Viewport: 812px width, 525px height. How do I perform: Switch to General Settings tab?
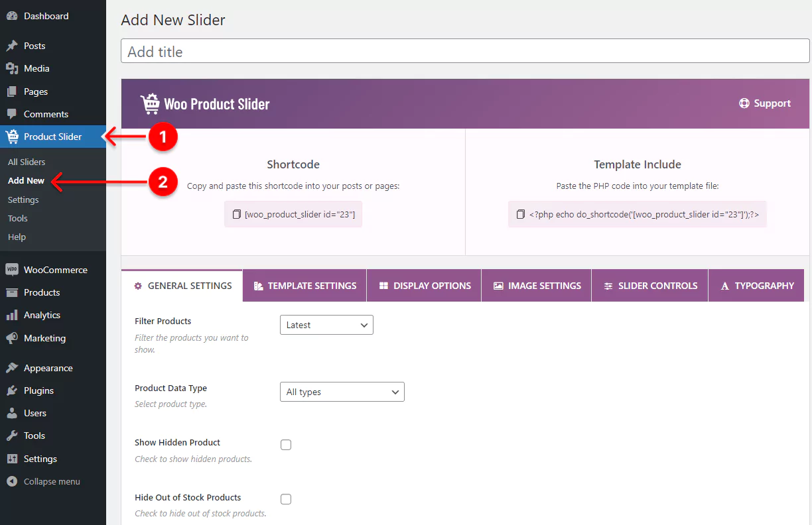182,286
